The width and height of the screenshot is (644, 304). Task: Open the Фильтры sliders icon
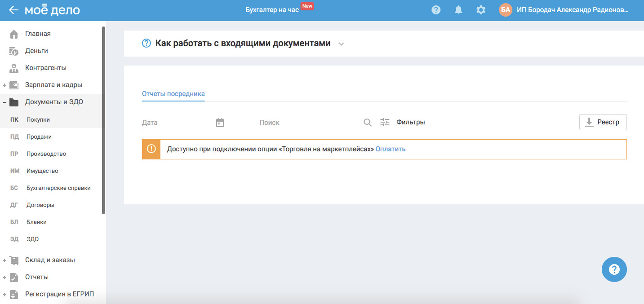pos(385,122)
